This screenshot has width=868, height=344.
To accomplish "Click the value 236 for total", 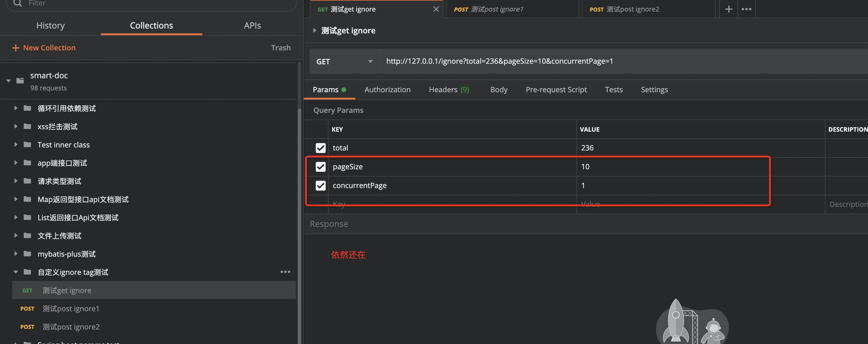I will pyautogui.click(x=587, y=148).
